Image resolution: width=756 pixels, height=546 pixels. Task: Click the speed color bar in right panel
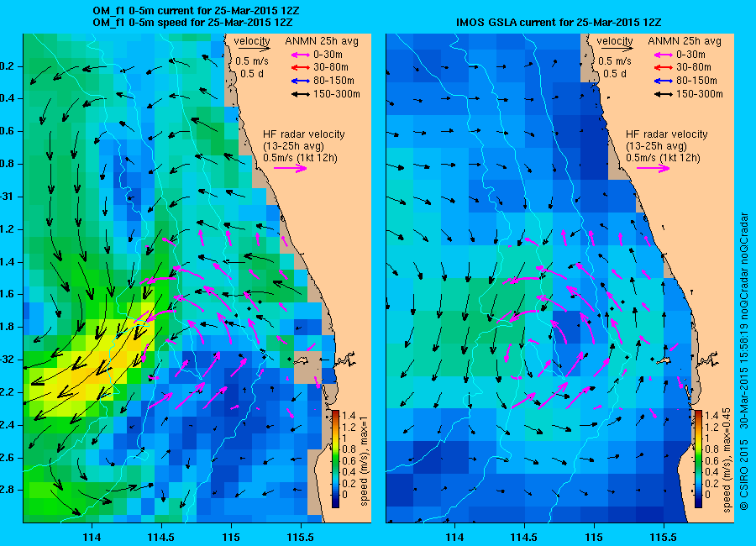click(698, 459)
